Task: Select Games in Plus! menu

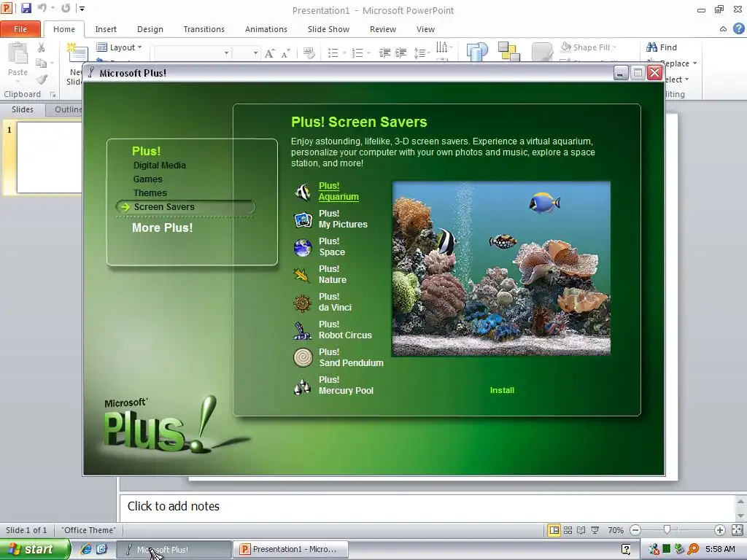Action: click(147, 179)
